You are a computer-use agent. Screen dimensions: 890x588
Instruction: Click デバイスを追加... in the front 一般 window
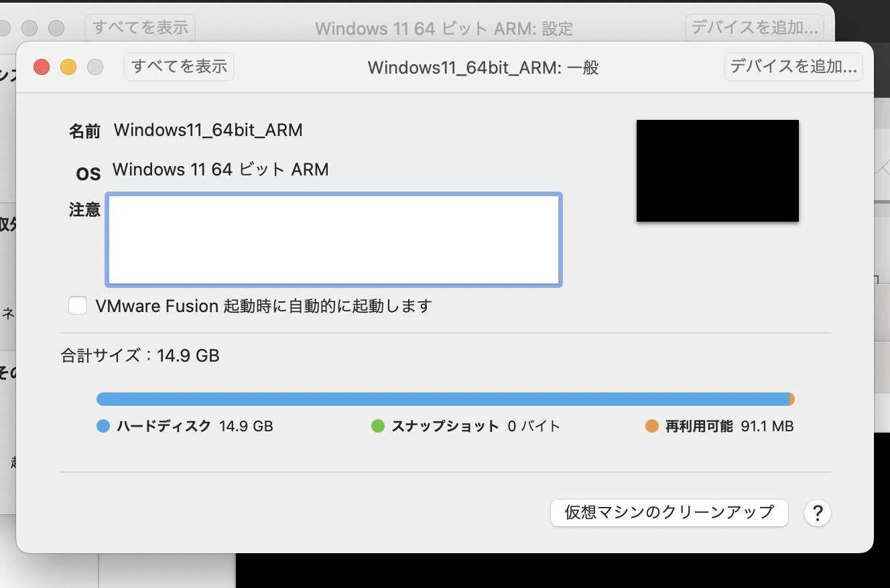coord(793,67)
